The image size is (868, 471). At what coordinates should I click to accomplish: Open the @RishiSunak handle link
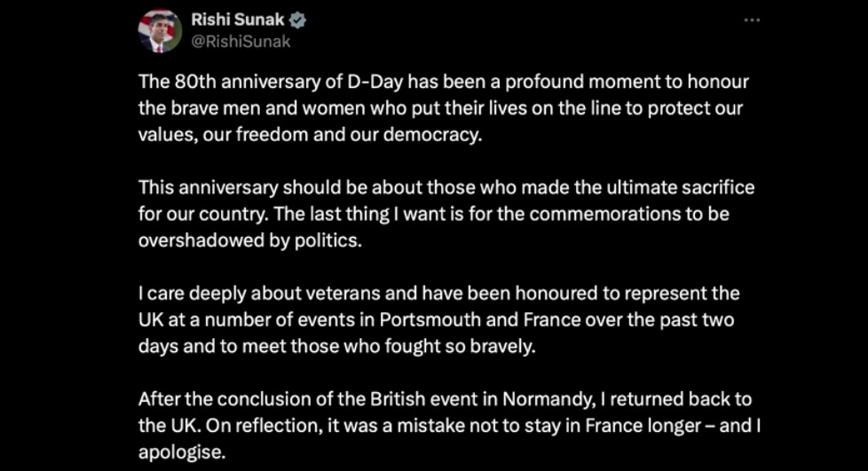(x=241, y=41)
